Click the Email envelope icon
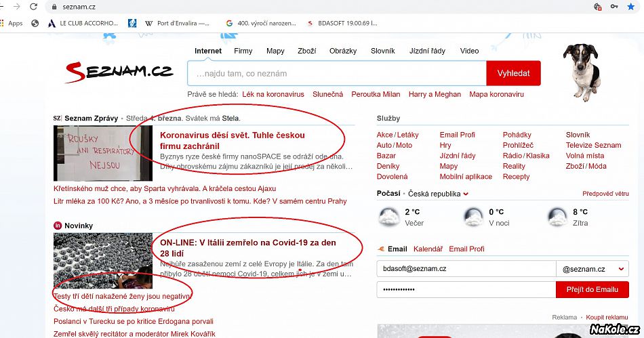This screenshot has width=644, height=338. pyautogui.click(x=381, y=249)
